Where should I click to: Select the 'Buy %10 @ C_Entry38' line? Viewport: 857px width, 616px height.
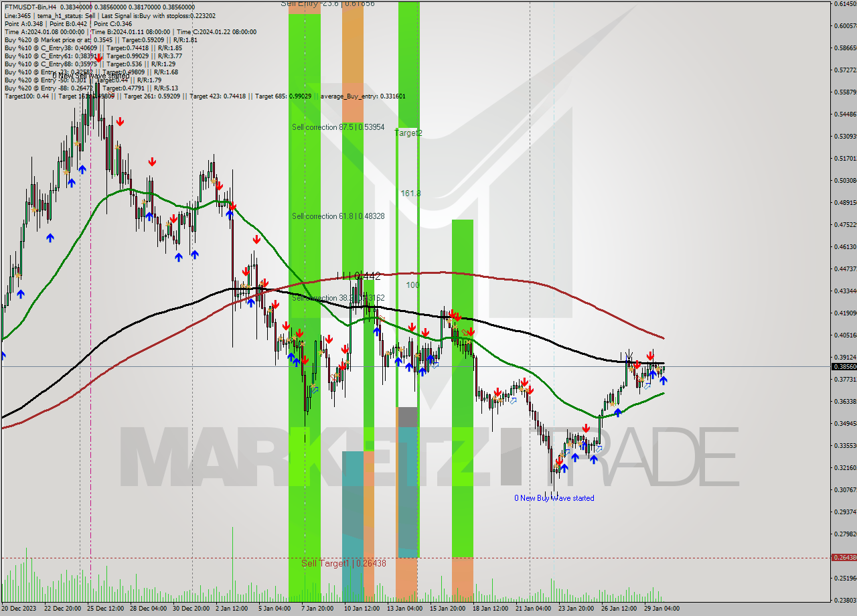(x=93, y=48)
